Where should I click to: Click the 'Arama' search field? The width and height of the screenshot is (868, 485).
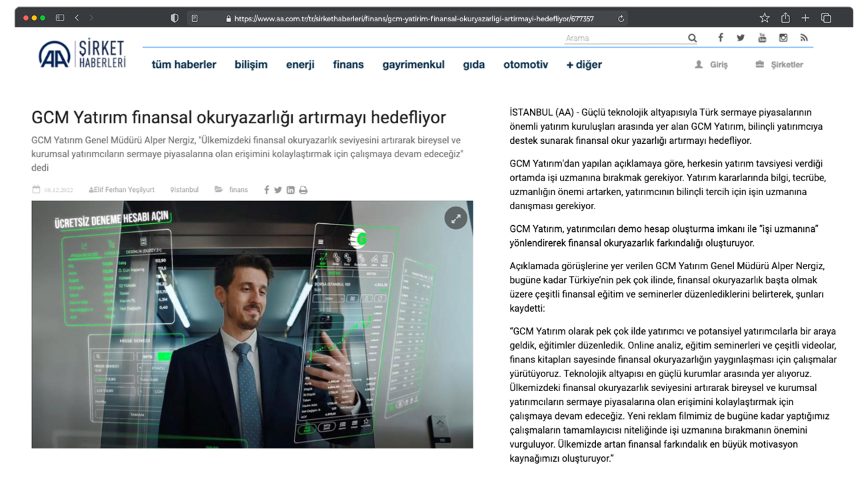(x=623, y=38)
